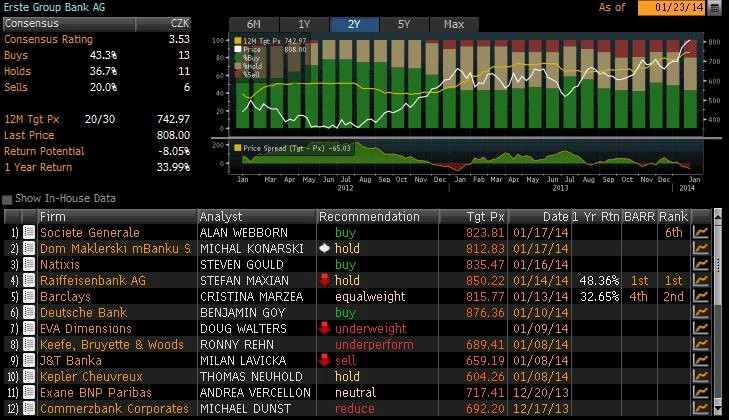Show chart icon for Kepler Cheuvreux
729x420 pixels.
point(701,376)
